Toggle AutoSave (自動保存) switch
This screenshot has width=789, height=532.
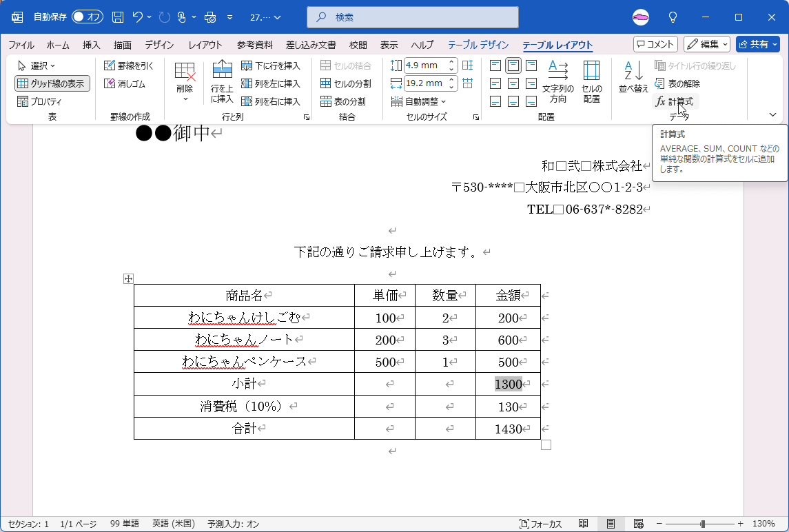click(88, 17)
